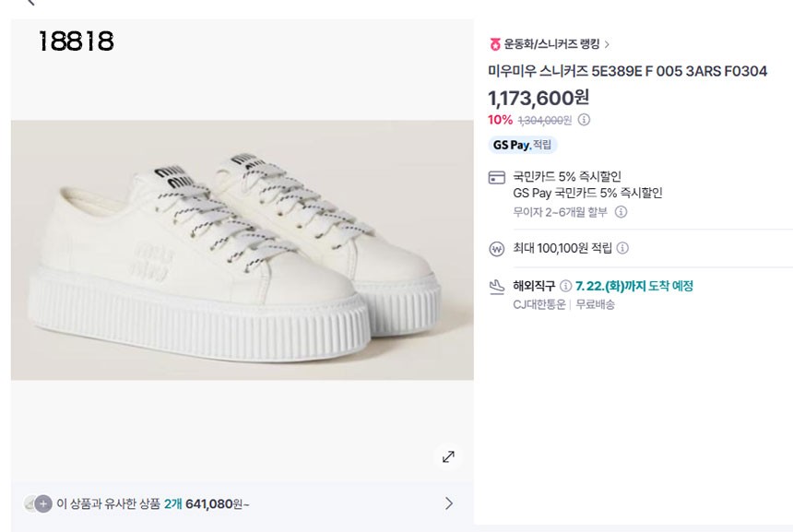Expand the product image to fullscreen
This screenshot has height=532, width=793.
coord(448,456)
